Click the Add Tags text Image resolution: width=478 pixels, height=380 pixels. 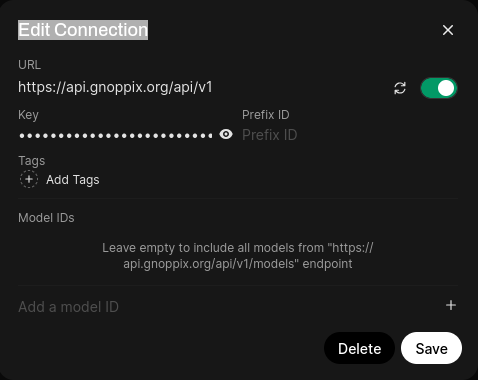point(73,180)
